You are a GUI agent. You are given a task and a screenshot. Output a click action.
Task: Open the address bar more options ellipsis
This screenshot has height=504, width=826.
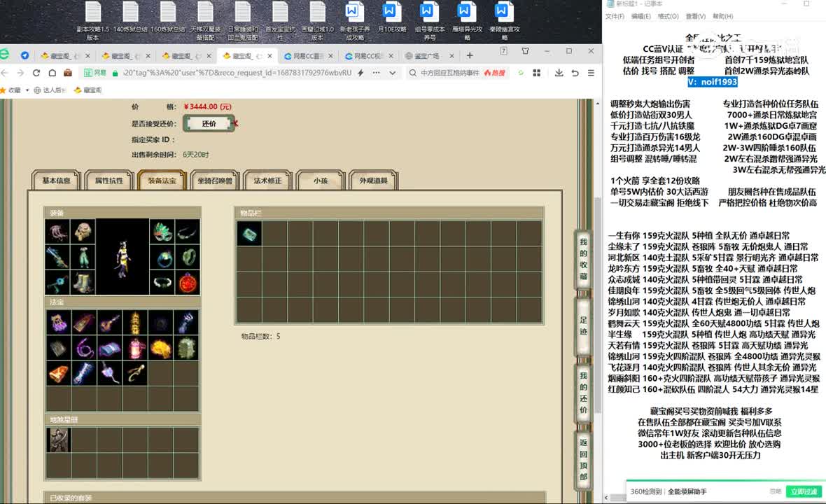[376, 73]
